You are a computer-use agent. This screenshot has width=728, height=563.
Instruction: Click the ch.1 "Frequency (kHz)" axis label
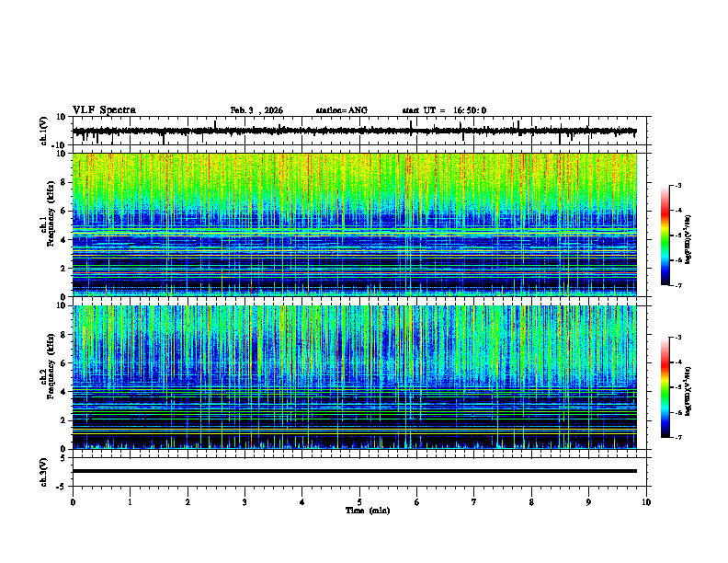(x=51, y=214)
